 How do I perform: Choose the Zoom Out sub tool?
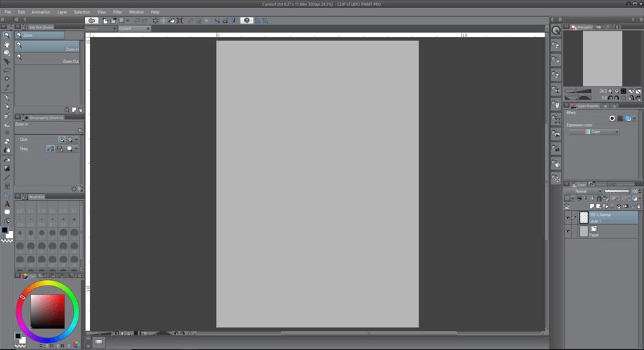click(48, 58)
